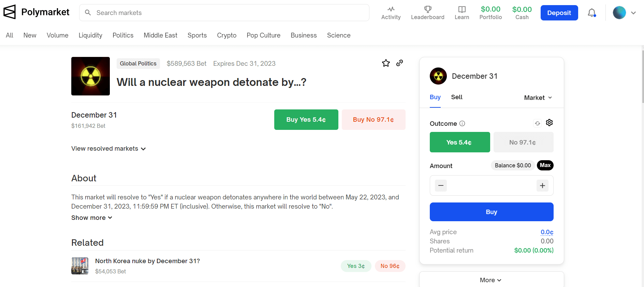Click the Polymarket wordmark

point(45,12)
